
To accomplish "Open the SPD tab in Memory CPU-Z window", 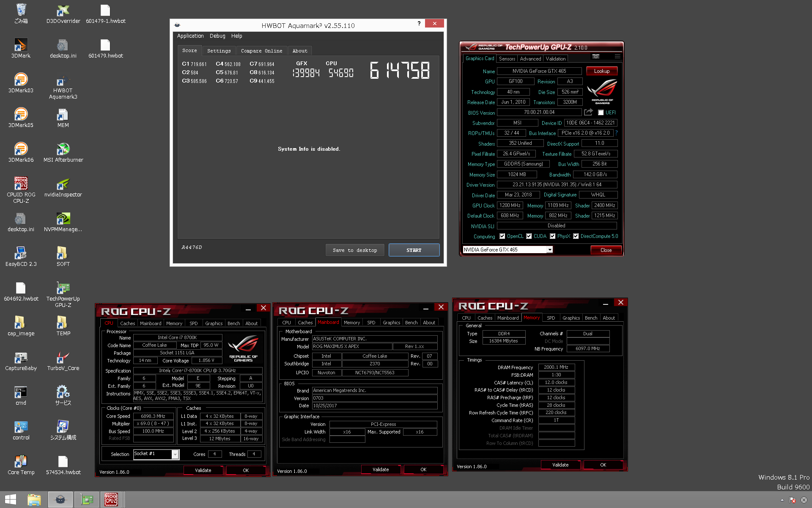I will [551, 318].
